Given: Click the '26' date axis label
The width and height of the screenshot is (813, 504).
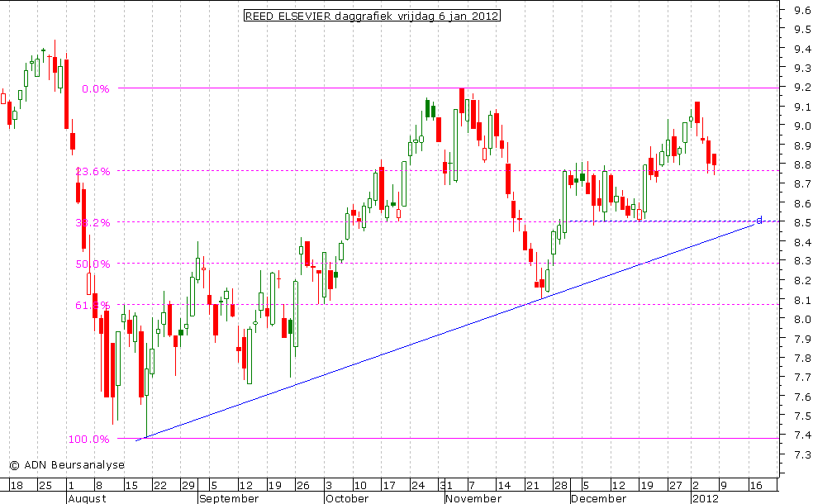Looking at the screenshot, I should [x=302, y=486].
